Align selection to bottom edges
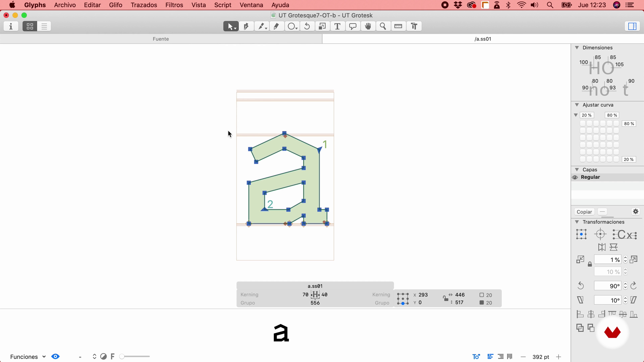This screenshot has width=644, height=362. pyautogui.click(x=634, y=314)
